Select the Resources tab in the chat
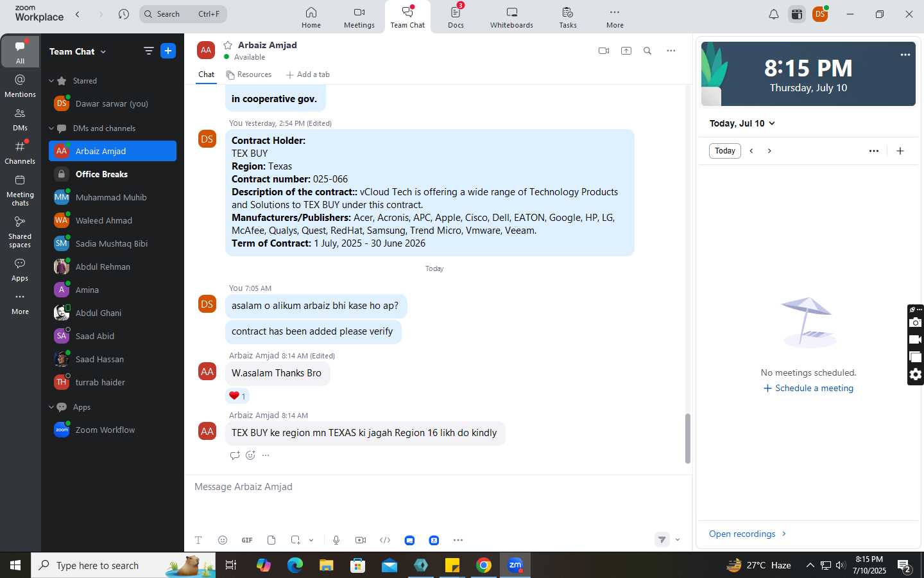 (x=249, y=74)
